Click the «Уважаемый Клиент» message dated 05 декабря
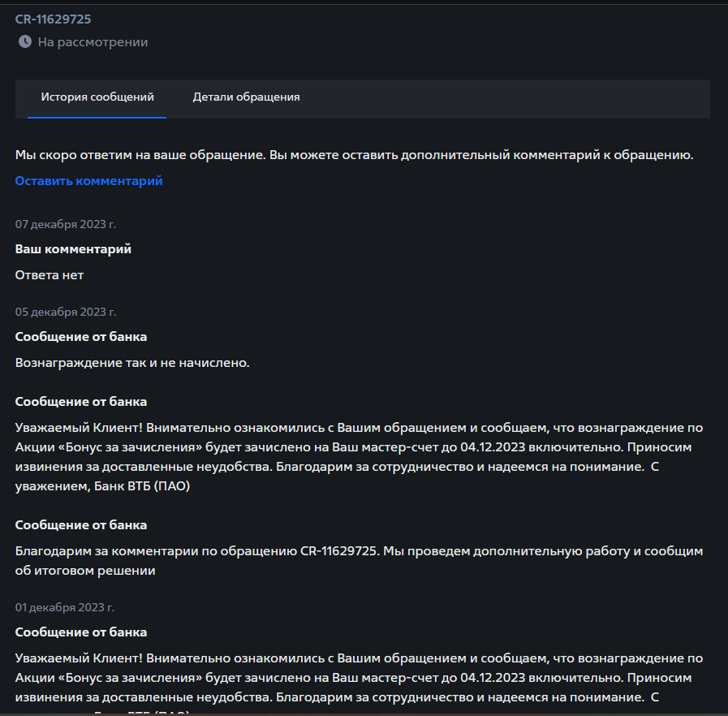The height and width of the screenshot is (716, 728). coord(359,457)
